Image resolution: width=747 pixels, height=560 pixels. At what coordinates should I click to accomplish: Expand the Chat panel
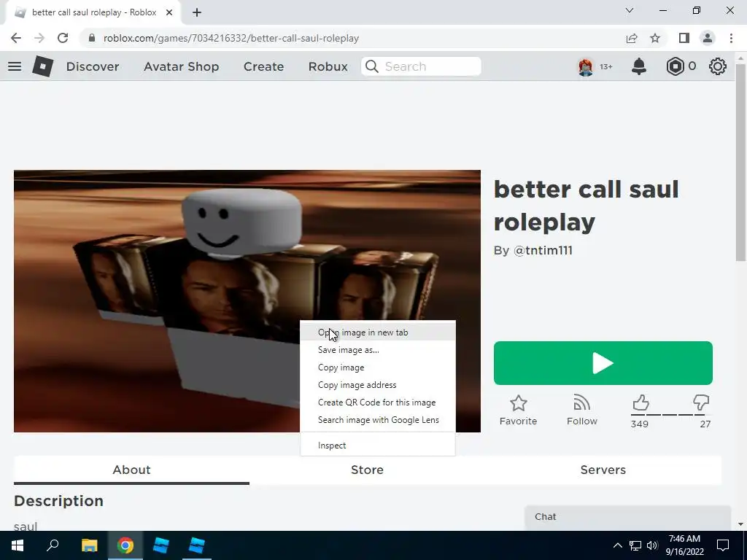(627, 517)
